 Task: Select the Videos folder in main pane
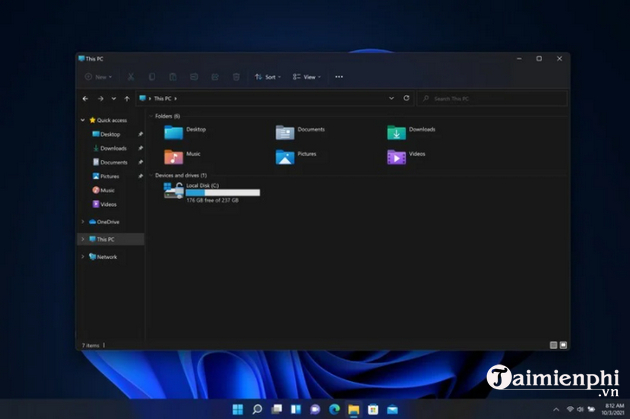406,157
